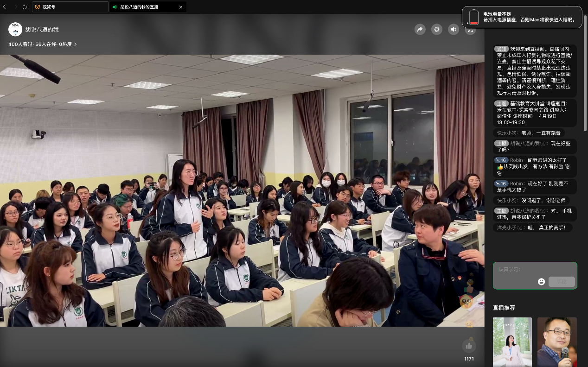The image size is (588, 367).
Task: Click the host message 现在好些了吗?
Action: coord(535,146)
